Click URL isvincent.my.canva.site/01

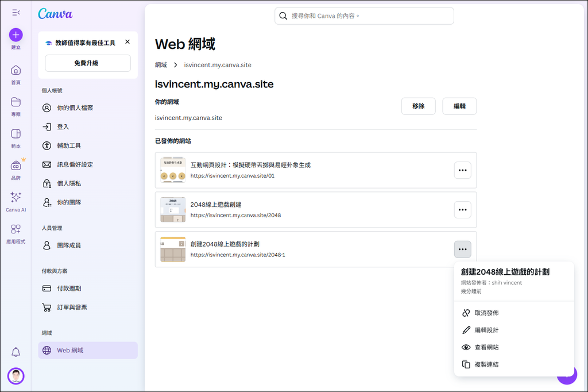pyautogui.click(x=233, y=176)
